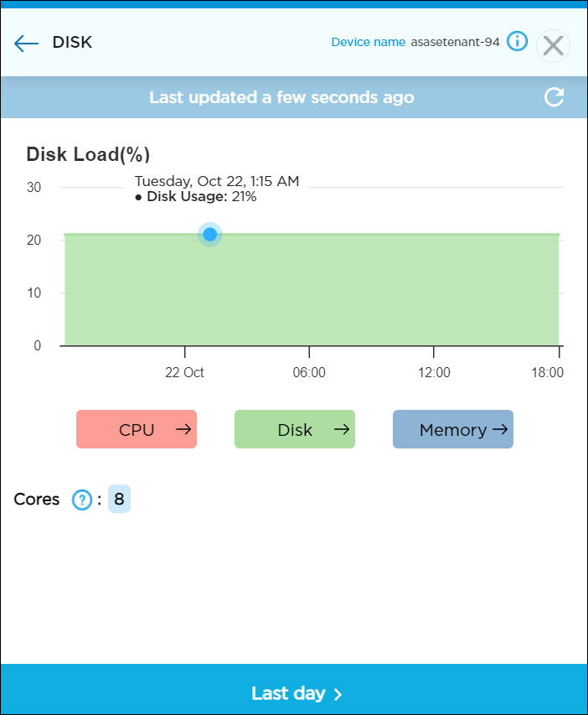
Task: Click the Device name label
Action: (x=369, y=41)
